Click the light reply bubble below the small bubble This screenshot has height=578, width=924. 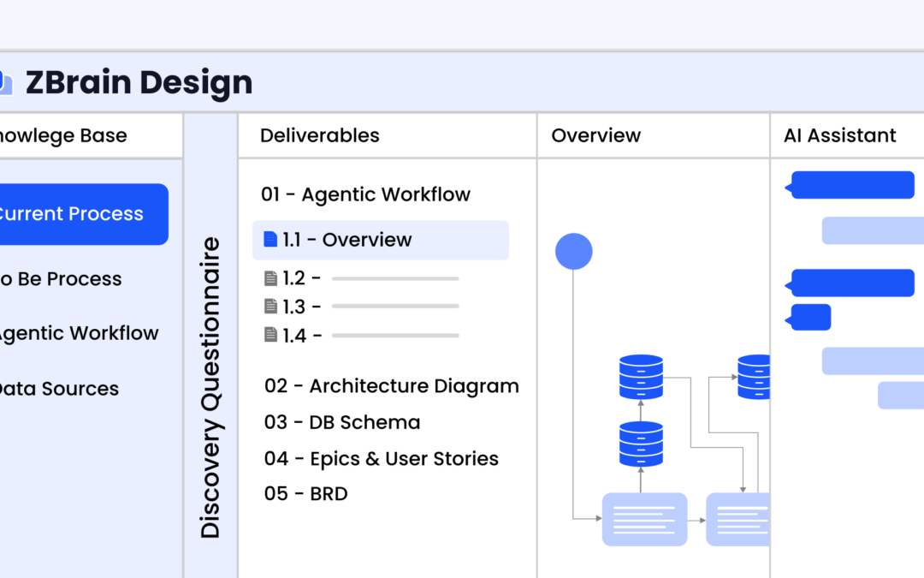coord(873,361)
